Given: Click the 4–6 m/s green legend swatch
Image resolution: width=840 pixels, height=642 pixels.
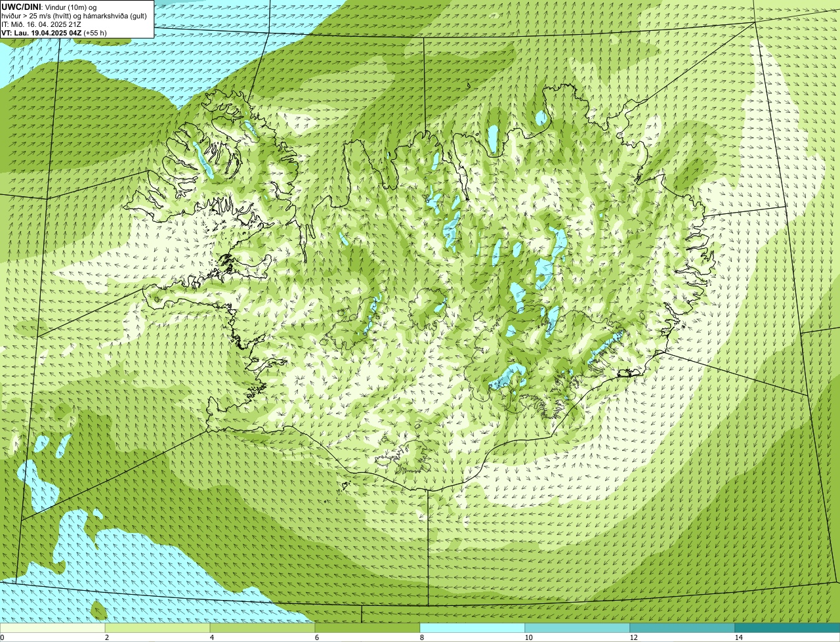Looking at the screenshot, I should click(262, 628).
